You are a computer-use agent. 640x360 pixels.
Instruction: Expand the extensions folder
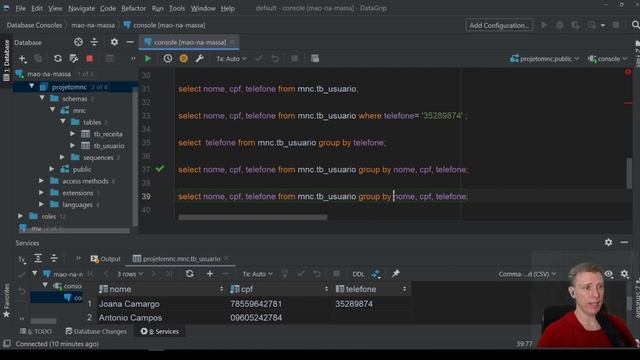tap(41, 192)
